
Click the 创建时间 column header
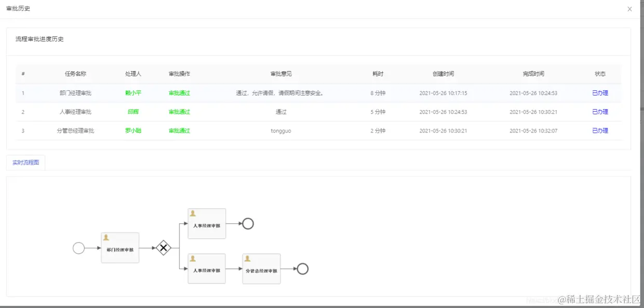443,74
